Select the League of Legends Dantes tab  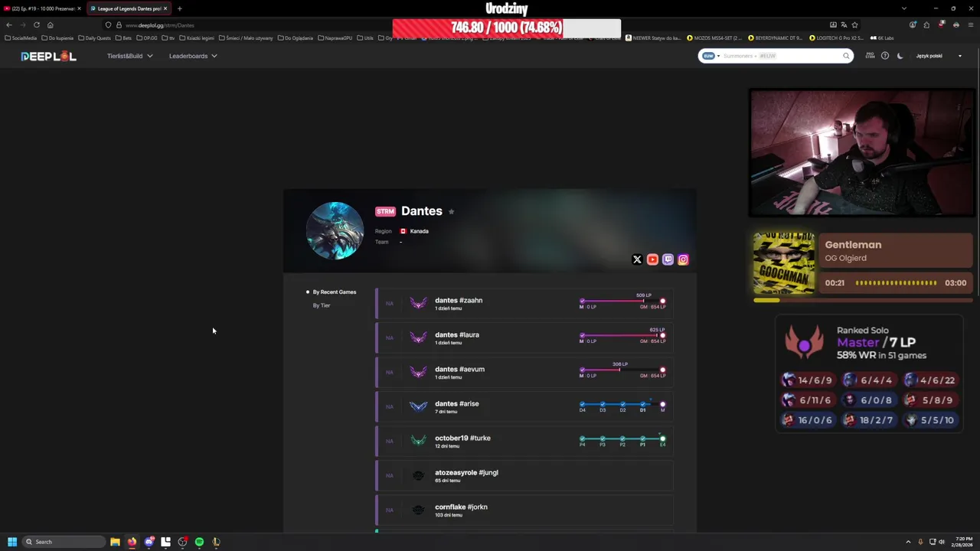(x=128, y=8)
